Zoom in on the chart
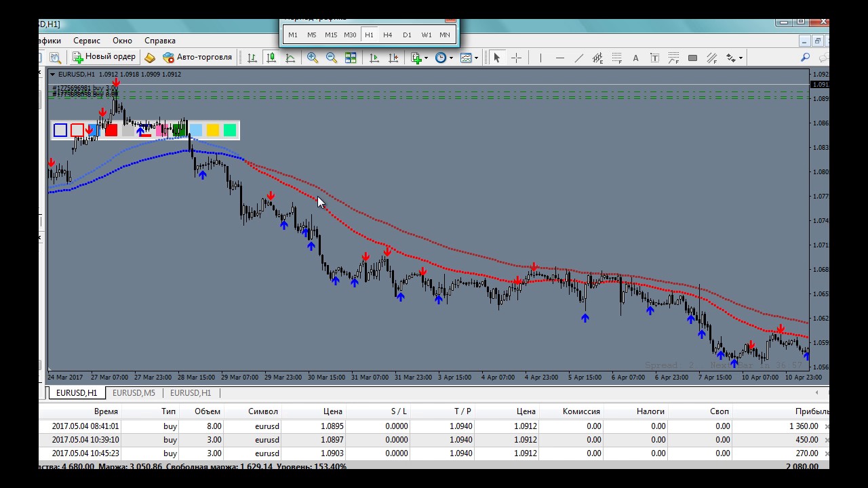Viewport: 868px width, 488px height. coord(313,58)
